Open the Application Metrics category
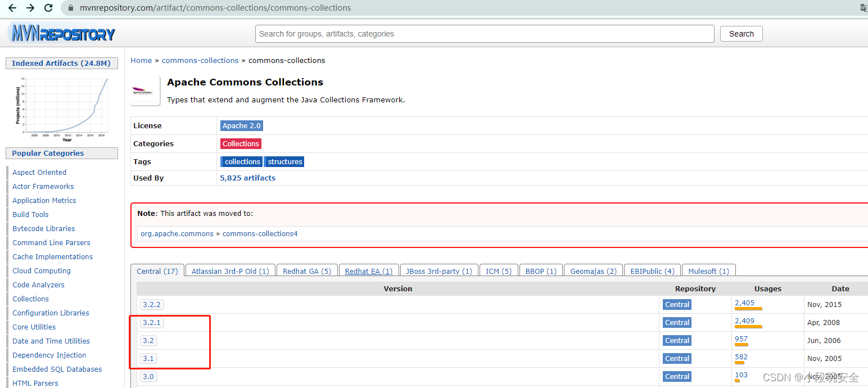Viewport: 868px width, 388px height. tap(44, 200)
